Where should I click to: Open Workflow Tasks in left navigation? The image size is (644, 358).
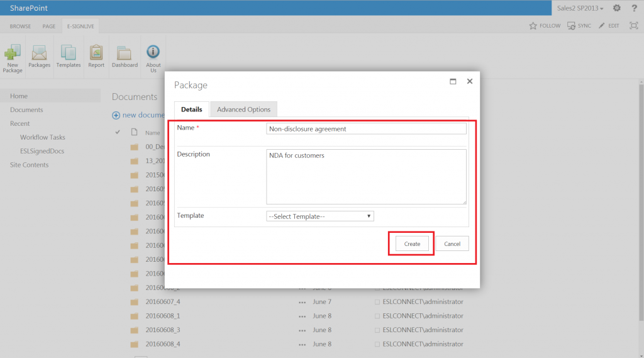click(42, 137)
